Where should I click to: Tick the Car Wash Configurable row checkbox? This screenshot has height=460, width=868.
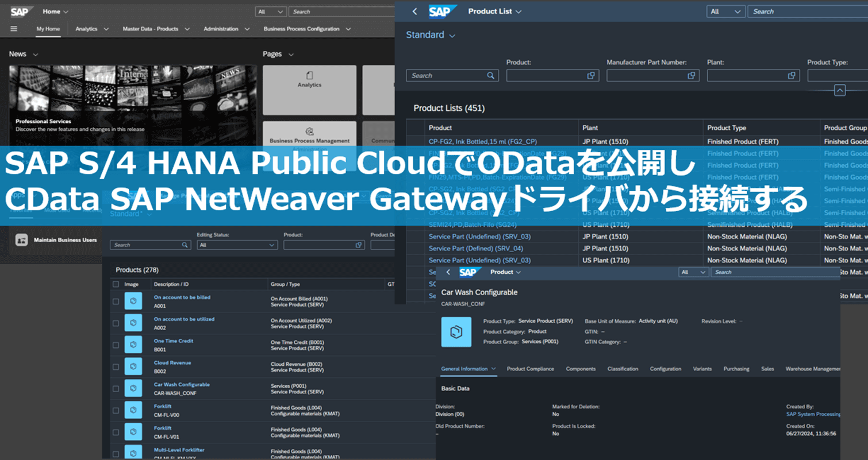pos(116,389)
